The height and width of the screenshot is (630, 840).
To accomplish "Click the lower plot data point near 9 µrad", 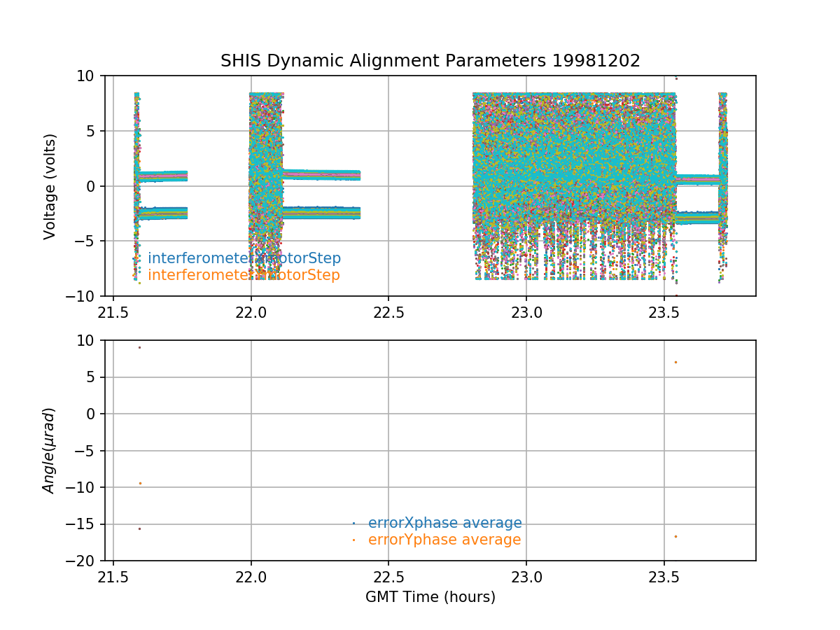I will [139, 347].
